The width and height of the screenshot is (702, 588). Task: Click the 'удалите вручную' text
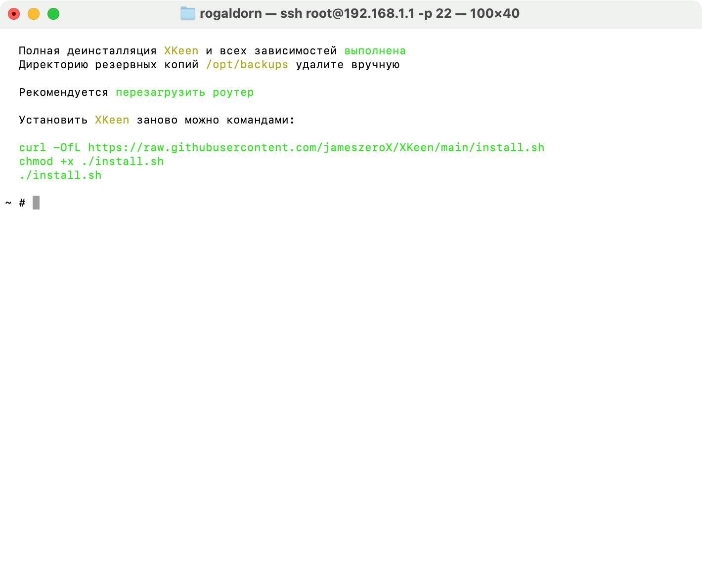pos(348,65)
